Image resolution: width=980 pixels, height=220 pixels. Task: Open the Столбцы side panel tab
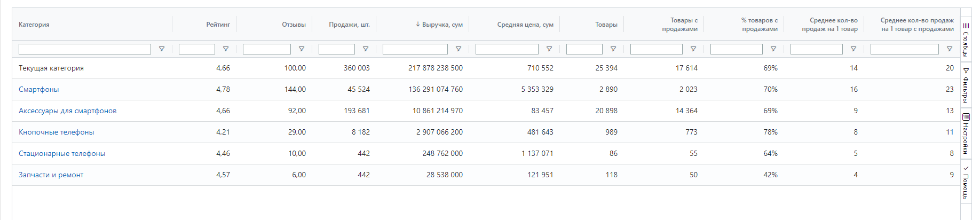[966, 40]
